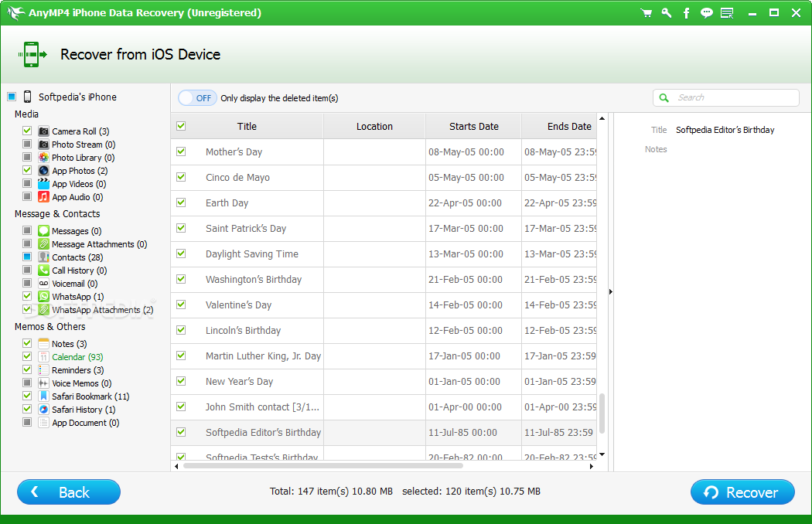Click the Photo Library icon
The width and height of the screenshot is (812, 524).
(x=44, y=158)
